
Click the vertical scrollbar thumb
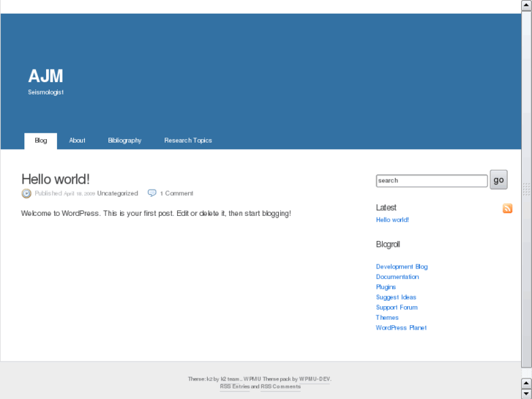526,189
